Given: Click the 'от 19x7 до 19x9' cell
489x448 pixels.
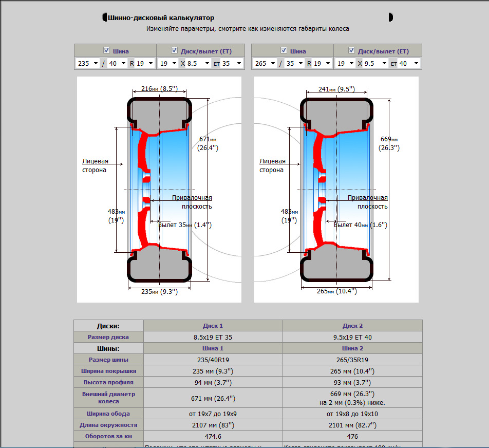Looking at the screenshot, I should tap(213, 414).
